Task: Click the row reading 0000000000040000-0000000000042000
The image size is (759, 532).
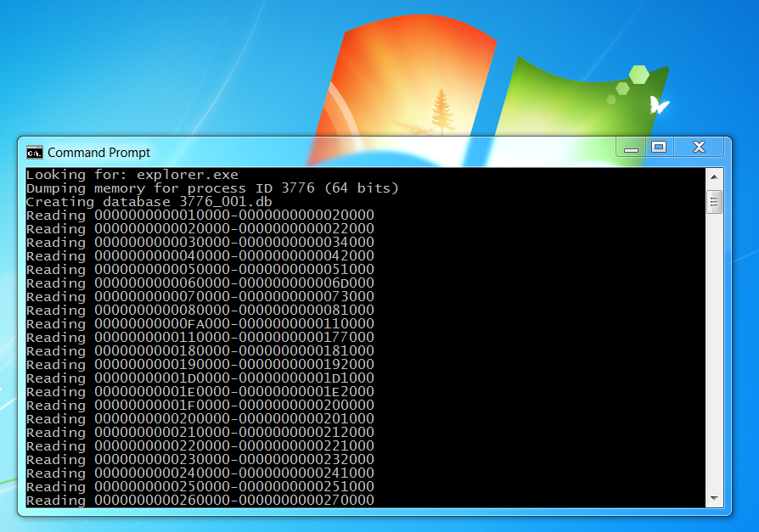Action: click(200, 256)
